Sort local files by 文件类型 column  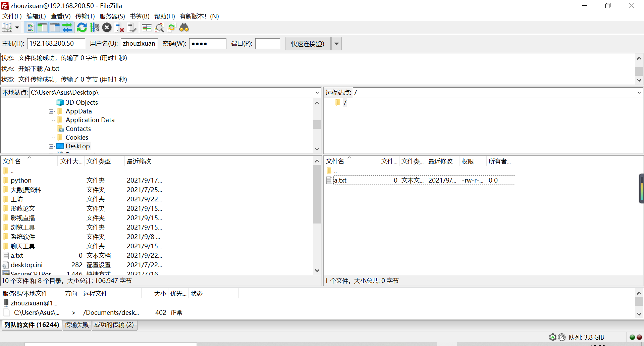pos(104,161)
